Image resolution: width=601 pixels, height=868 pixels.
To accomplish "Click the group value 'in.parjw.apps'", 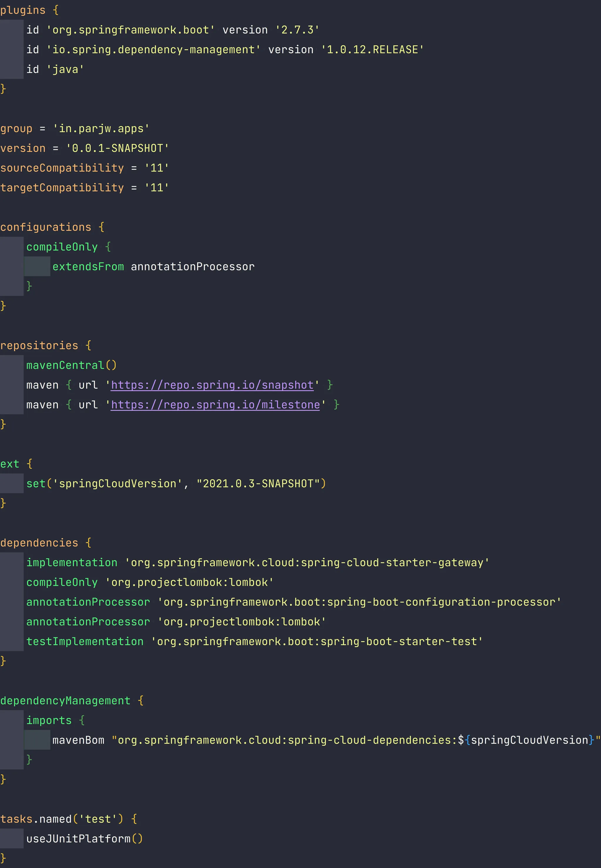I will pyautogui.click(x=101, y=129).
